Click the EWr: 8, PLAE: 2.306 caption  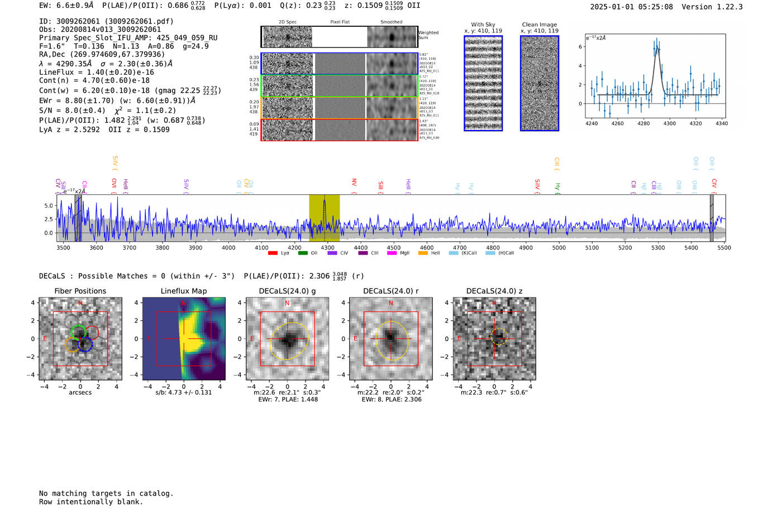(392, 400)
